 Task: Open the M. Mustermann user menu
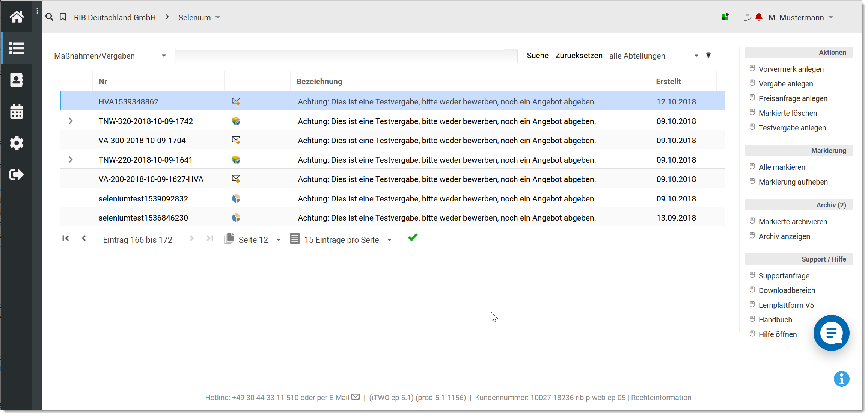[800, 18]
